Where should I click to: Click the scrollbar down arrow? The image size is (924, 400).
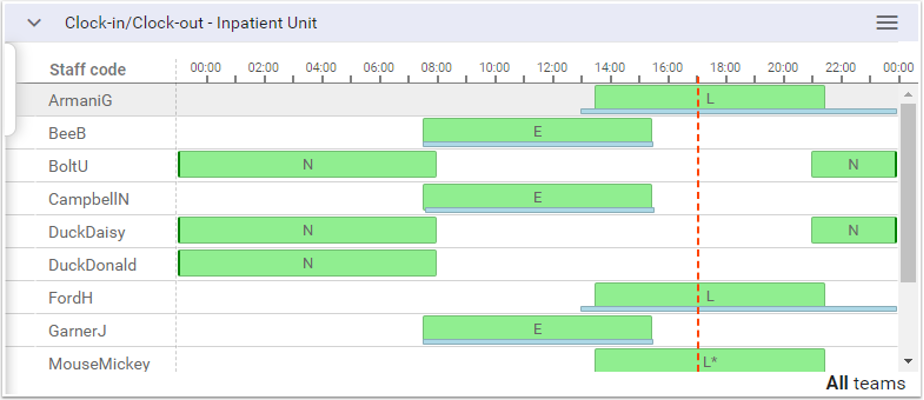(x=908, y=361)
